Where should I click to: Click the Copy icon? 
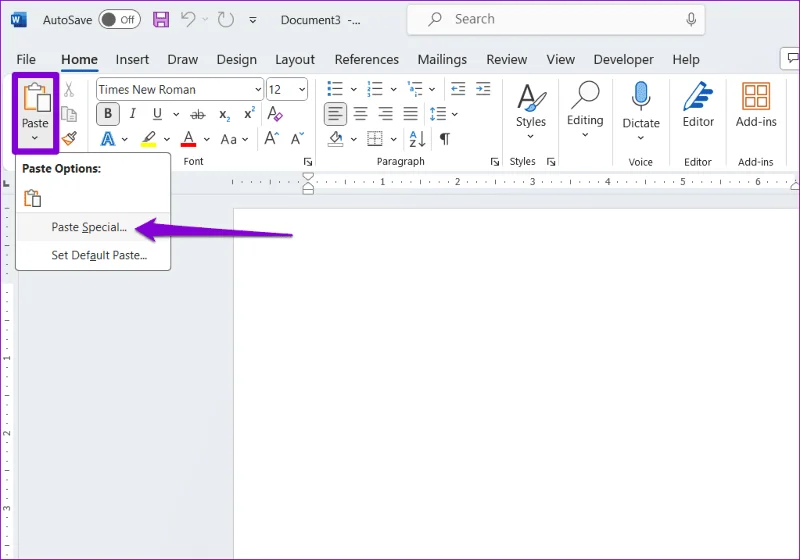pos(69,114)
